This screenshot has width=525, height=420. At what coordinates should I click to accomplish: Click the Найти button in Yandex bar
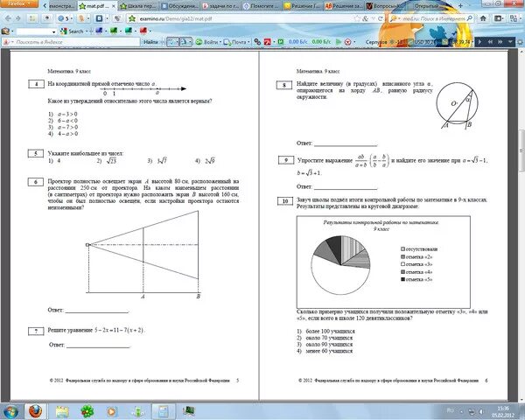[150, 42]
